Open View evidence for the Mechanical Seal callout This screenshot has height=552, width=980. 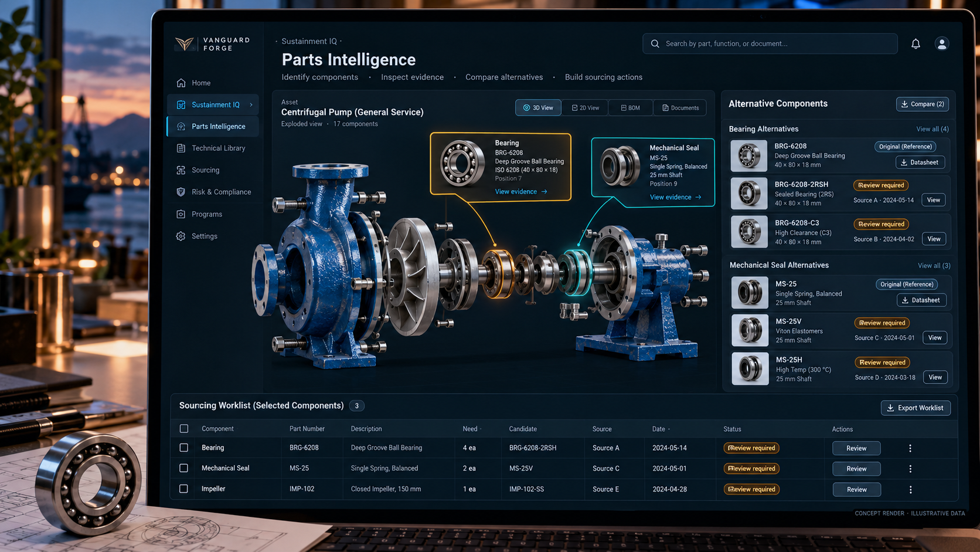(x=675, y=197)
